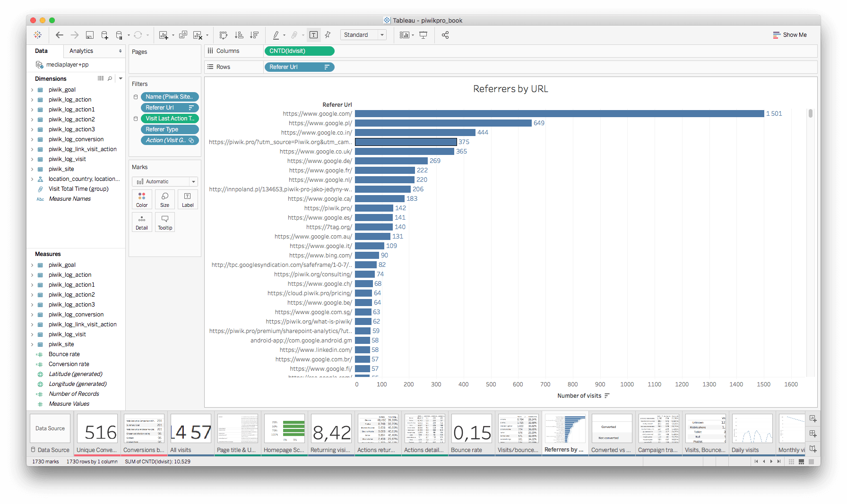Click the Show Me button
The image size is (847, 504).
point(790,35)
